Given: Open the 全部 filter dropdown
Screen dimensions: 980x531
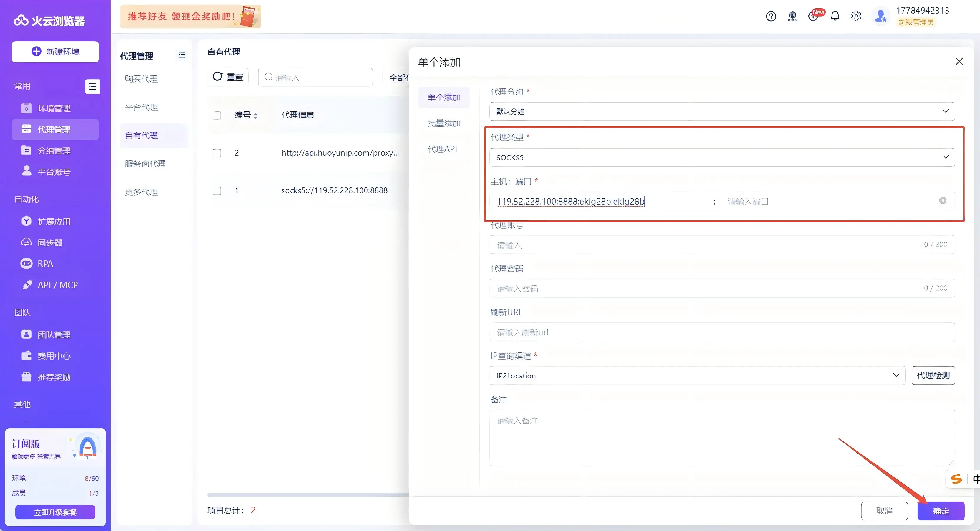Looking at the screenshot, I should pos(396,77).
